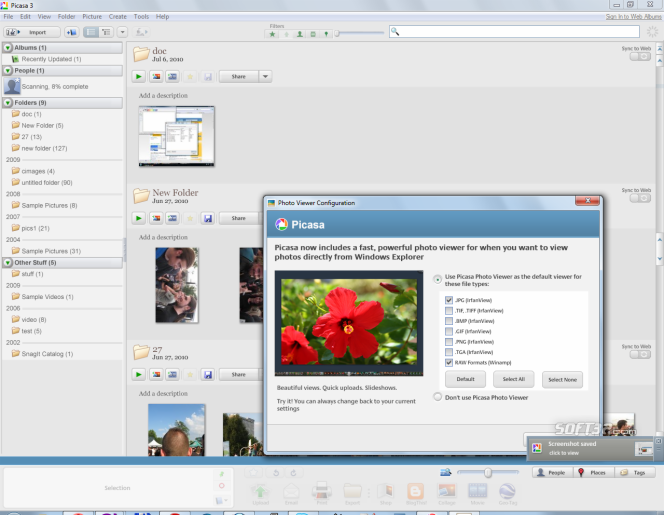Screen dimensions: 664x515
Task: Click in the search field
Action: coord(514,32)
